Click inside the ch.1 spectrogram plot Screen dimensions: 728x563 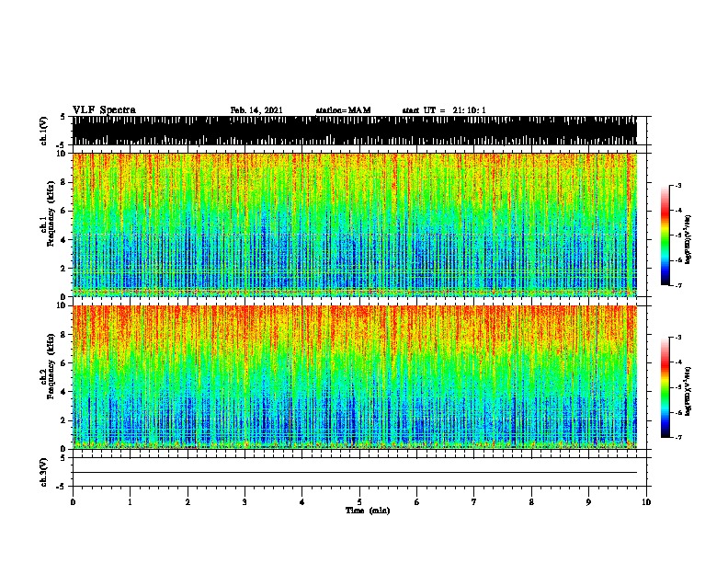(x=355, y=224)
